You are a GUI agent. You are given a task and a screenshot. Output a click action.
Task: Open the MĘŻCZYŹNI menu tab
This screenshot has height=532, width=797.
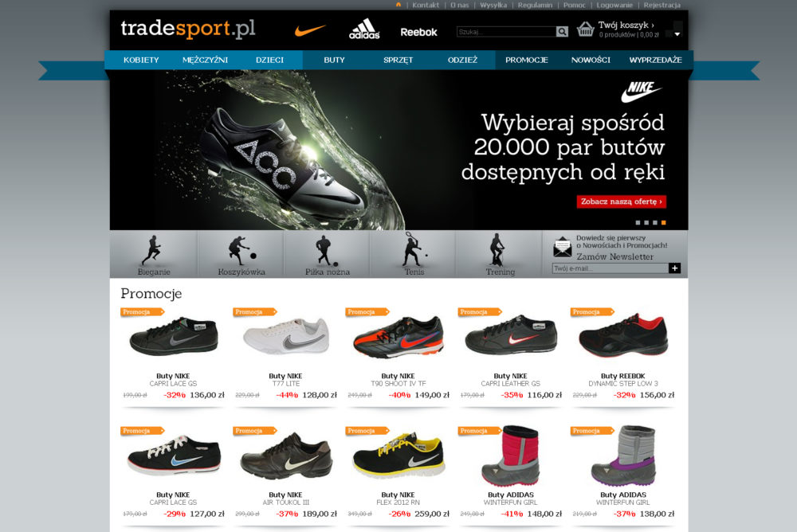(x=206, y=60)
